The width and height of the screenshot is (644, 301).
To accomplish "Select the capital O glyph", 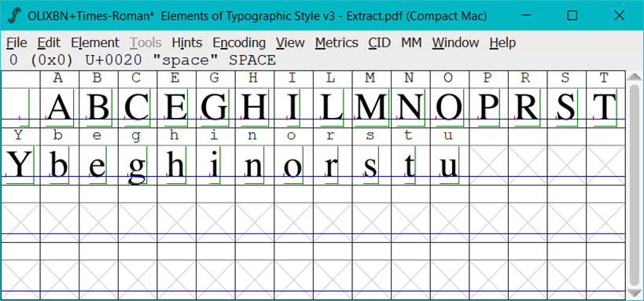I will [x=450, y=108].
